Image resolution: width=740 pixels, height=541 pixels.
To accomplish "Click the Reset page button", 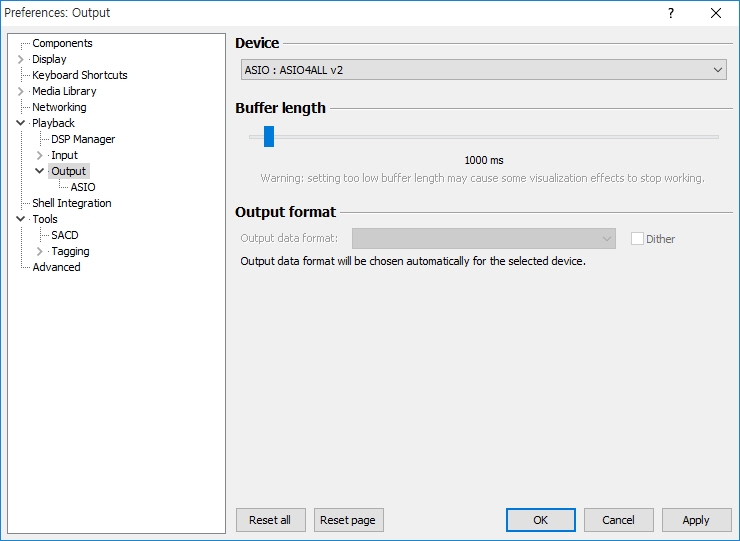I will [348, 520].
